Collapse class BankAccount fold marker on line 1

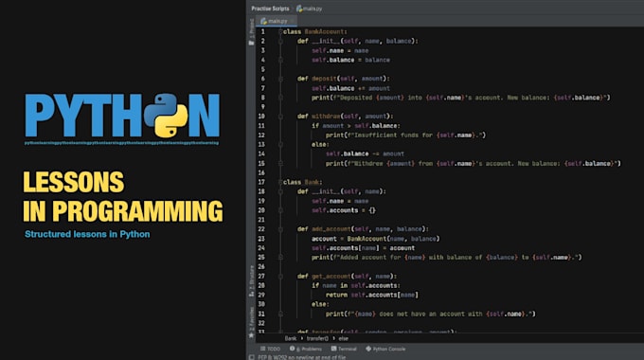click(x=280, y=31)
